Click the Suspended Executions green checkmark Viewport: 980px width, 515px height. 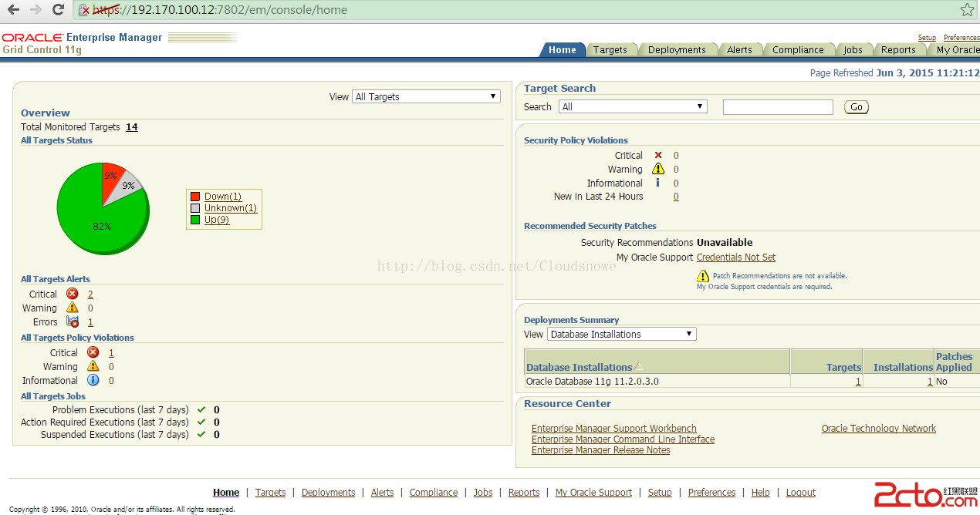pos(201,434)
